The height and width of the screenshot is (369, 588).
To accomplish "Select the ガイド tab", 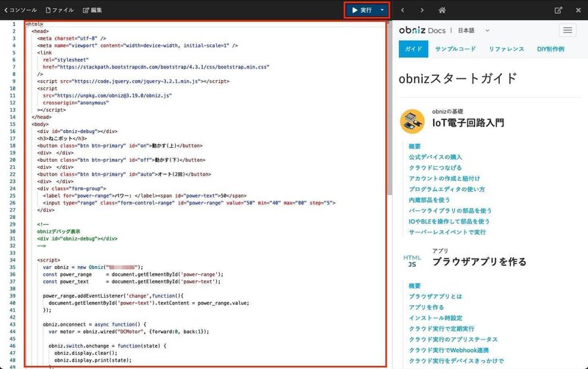I will tap(413, 49).
